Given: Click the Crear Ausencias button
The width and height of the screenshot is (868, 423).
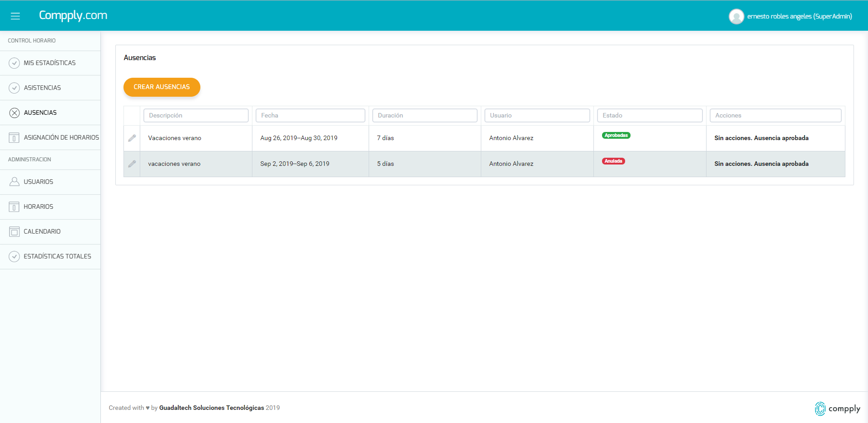Looking at the screenshot, I should (x=162, y=87).
